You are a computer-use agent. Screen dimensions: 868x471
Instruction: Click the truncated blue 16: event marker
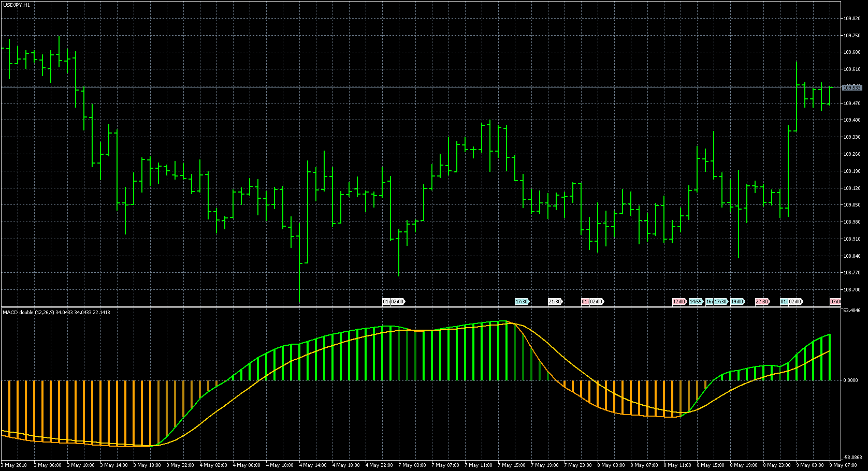pos(709,301)
